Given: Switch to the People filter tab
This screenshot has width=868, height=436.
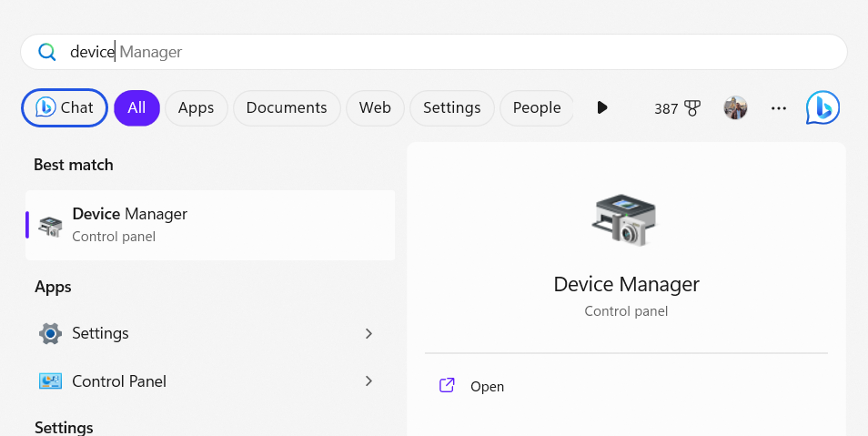Looking at the screenshot, I should click(x=537, y=107).
